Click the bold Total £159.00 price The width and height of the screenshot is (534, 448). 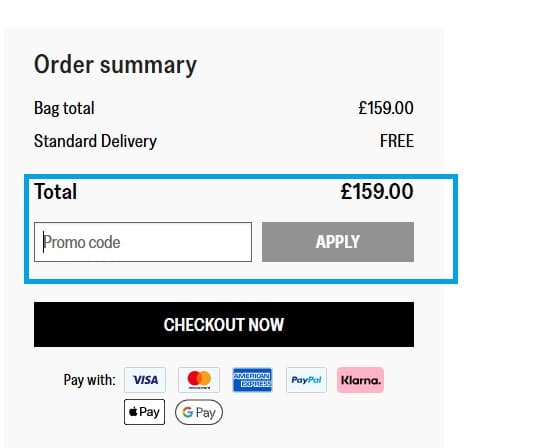tap(377, 191)
